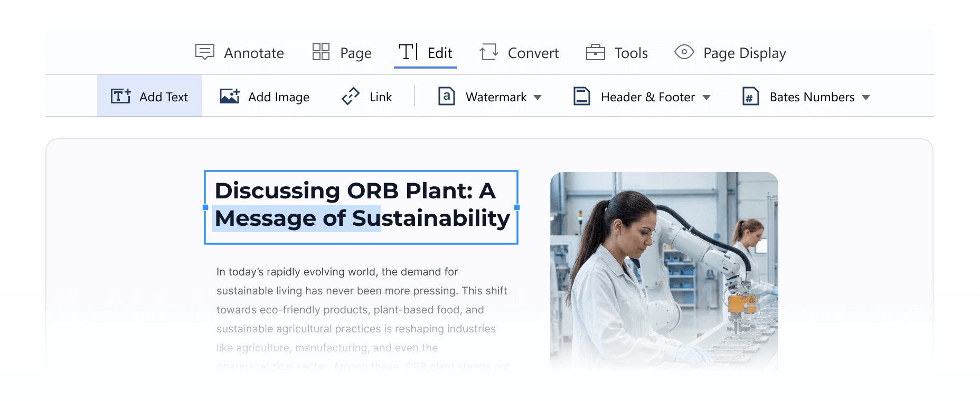Expand the Header & Footer dropdown arrow

pyautogui.click(x=706, y=97)
